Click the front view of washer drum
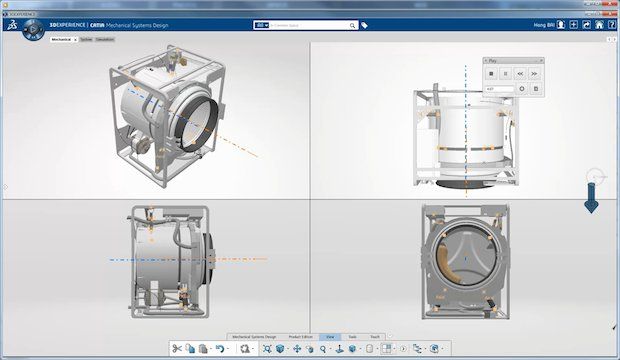 point(465,261)
